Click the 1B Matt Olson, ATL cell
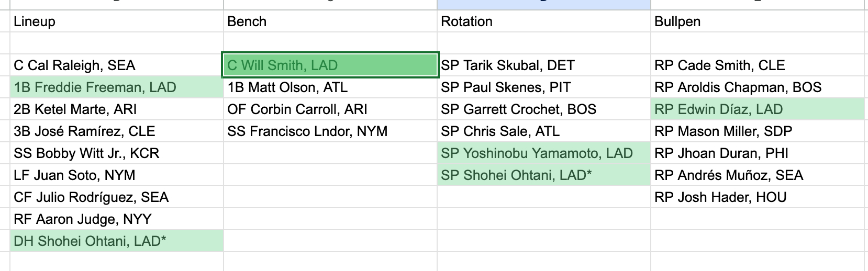Image resolution: width=868 pixels, height=271 pixels. click(330, 87)
